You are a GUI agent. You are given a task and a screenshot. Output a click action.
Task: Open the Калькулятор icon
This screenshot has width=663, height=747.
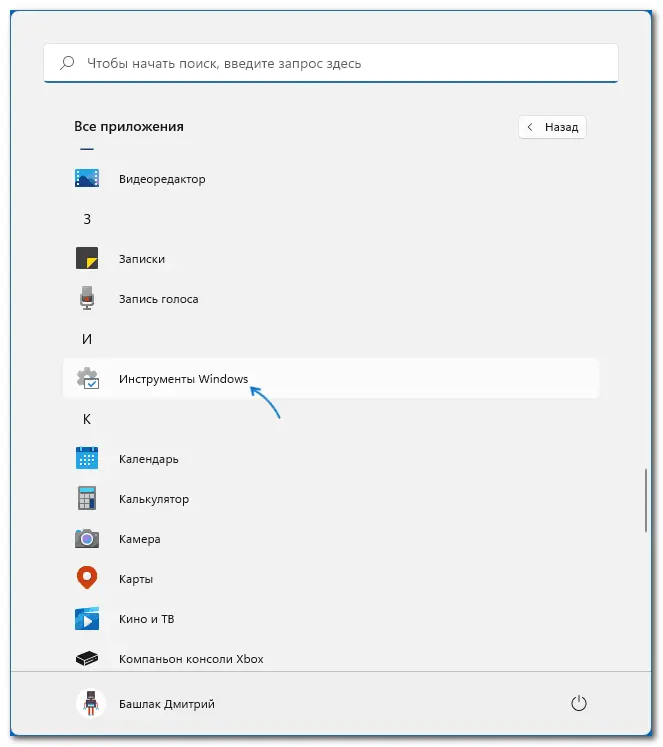(x=87, y=499)
